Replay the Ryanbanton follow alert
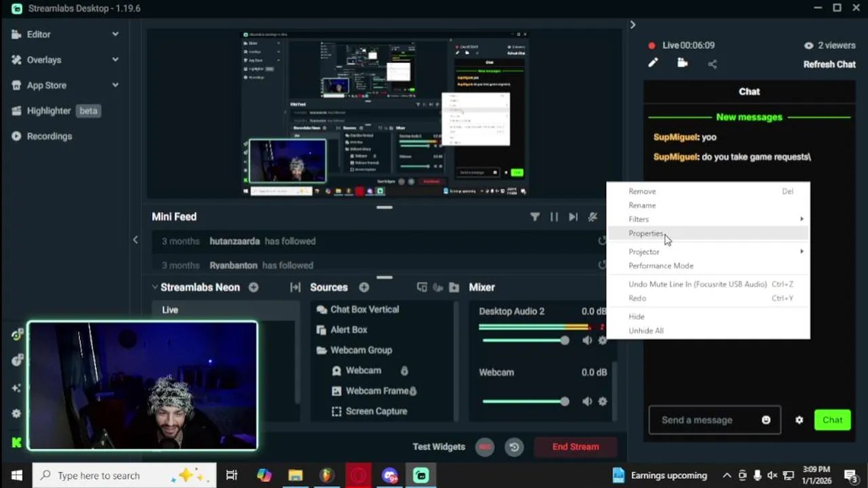This screenshot has width=868, height=488. pyautogui.click(x=601, y=265)
